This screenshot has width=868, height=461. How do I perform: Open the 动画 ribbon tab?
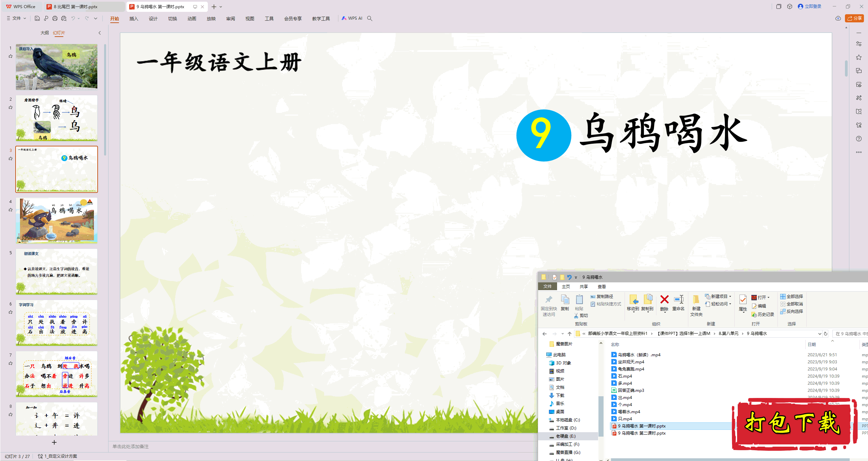[192, 19]
